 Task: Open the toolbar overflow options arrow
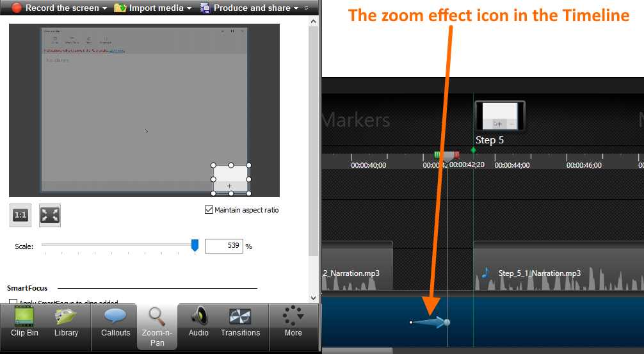pos(306,8)
